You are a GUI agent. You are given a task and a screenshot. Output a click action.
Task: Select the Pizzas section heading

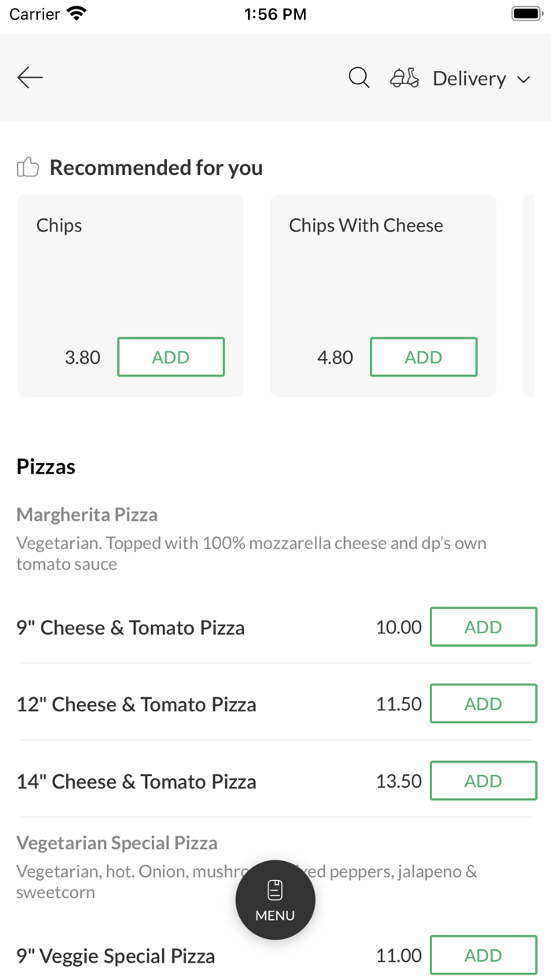coord(45,466)
